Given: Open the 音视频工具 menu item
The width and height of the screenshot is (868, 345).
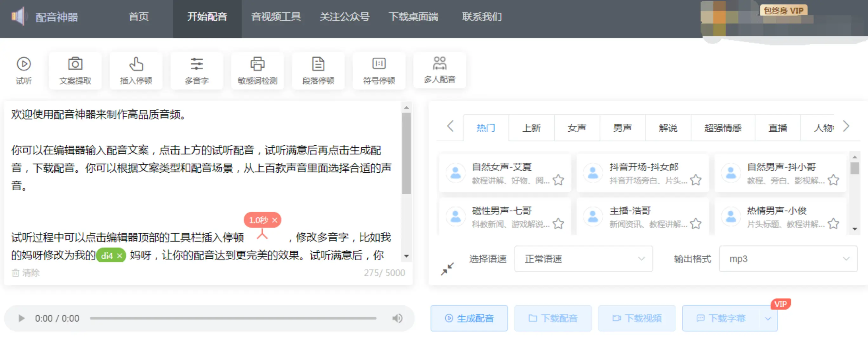Looking at the screenshot, I should pyautogui.click(x=276, y=17).
